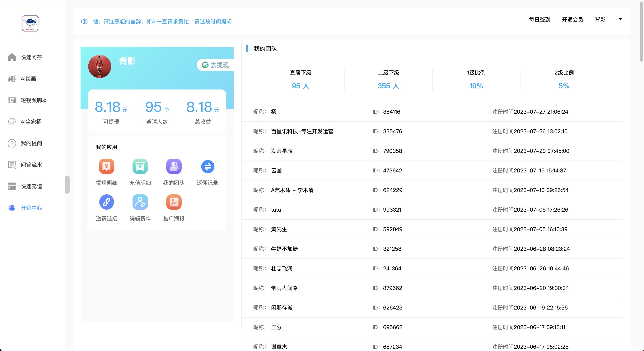Open 短视频脚本 video icon
Viewport: 644px width, 351px height.
(12, 100)
